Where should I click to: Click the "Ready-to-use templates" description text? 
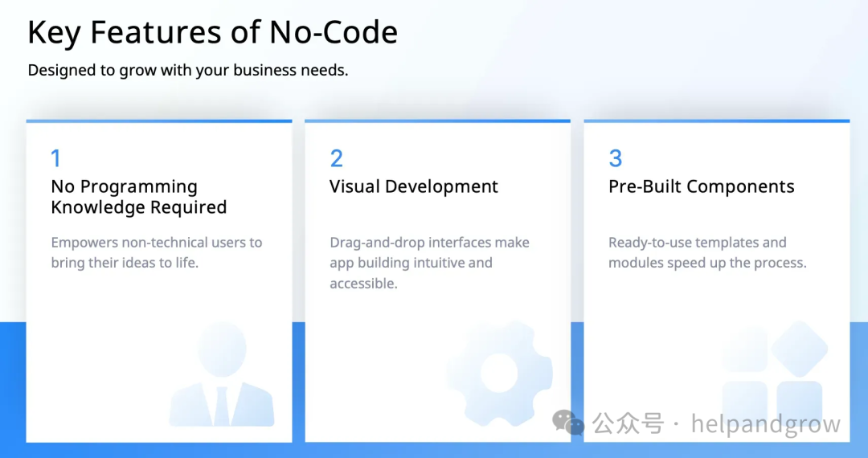[x=707, y=252]
